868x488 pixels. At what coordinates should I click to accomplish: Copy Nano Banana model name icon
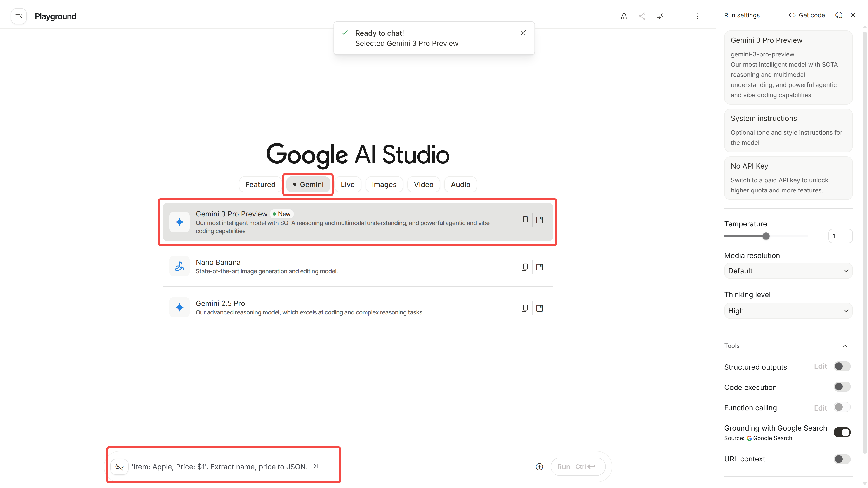point(525,267)
